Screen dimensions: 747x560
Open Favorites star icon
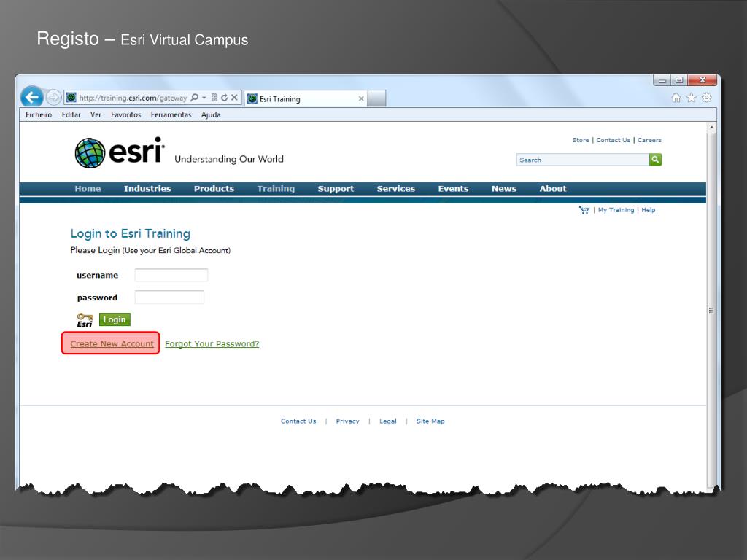point(692,98)
